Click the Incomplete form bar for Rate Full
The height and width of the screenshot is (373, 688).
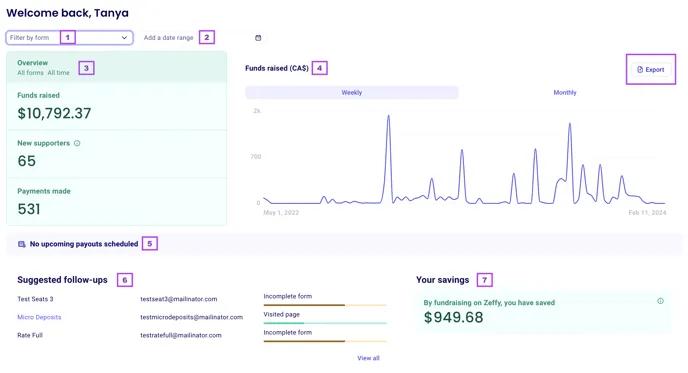[325, 341]
